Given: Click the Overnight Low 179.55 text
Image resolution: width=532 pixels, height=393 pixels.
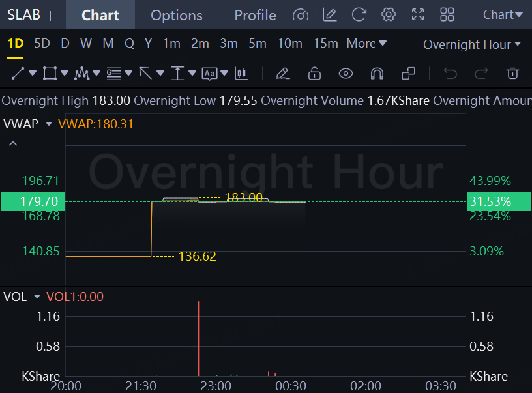Looking at the screenshot, I should pos(195,101).
